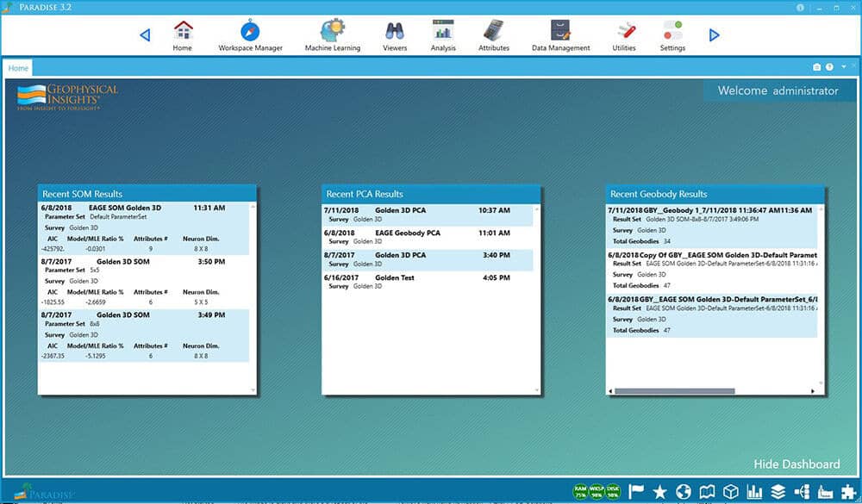Click the factory icon in the status bar

(826, 491)
